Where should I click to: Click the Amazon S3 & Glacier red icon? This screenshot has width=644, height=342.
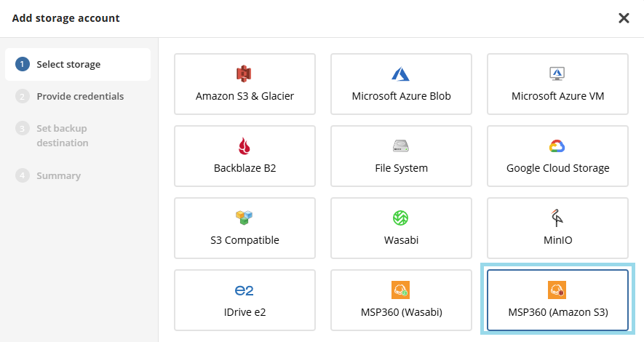244,74
